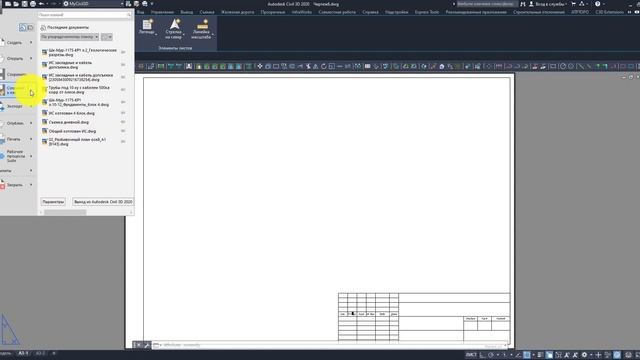Toggle the highlighted hardware acceleration icon in status bar

(617, 355)
